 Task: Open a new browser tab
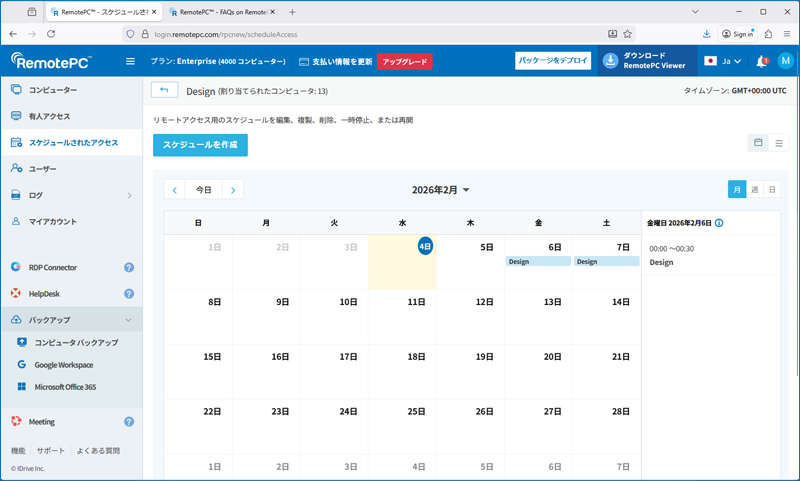[292, 12]
